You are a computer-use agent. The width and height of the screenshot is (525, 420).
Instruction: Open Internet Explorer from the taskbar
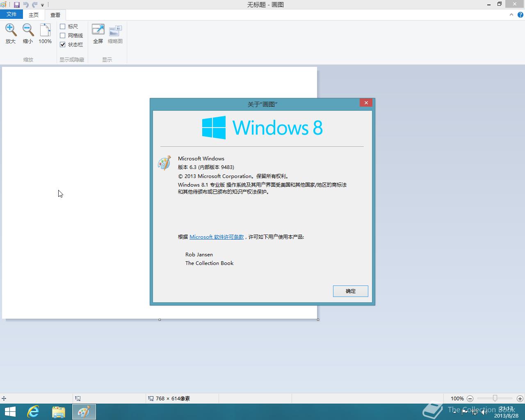pyautogui.click(x=33, y=412)
